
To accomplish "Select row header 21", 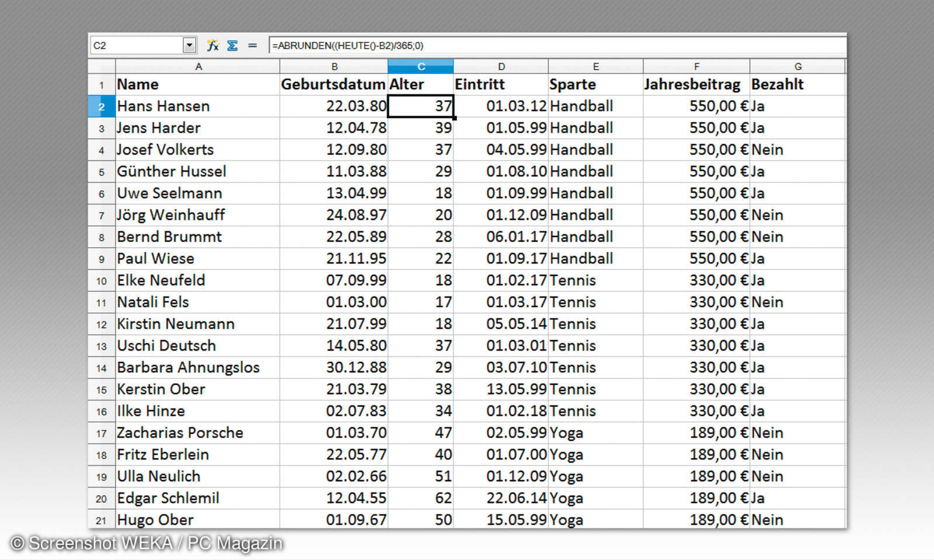I will [101, 519].
